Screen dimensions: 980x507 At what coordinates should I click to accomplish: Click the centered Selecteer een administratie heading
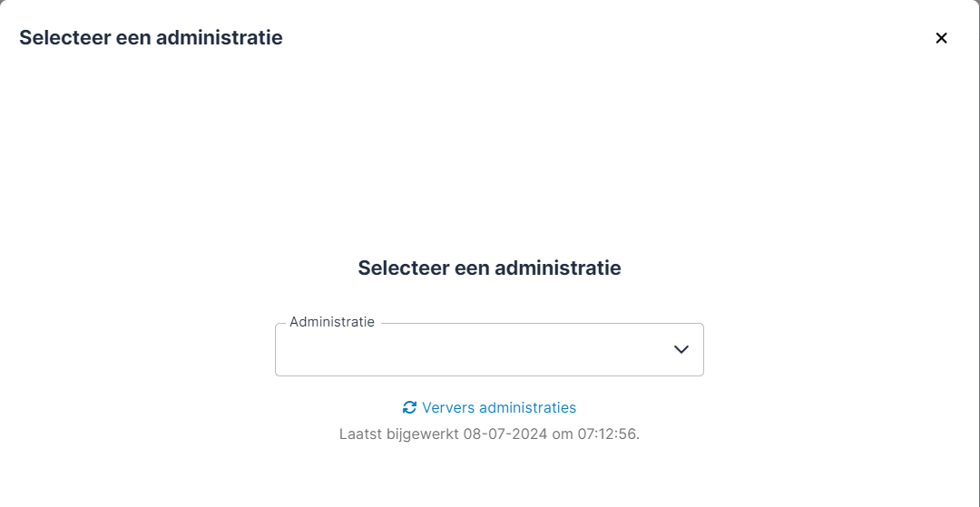click(489, 268)
